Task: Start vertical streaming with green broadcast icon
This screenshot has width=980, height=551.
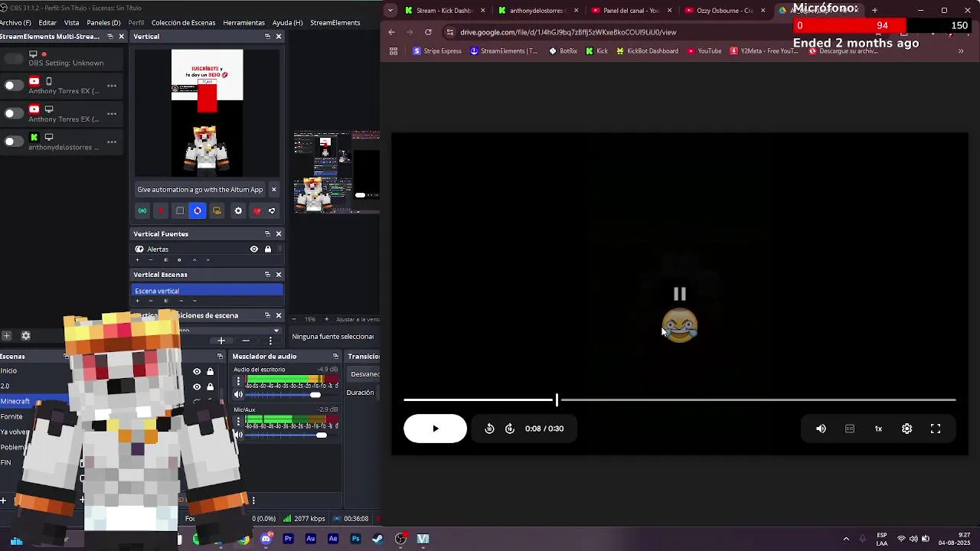Action: 142,210
